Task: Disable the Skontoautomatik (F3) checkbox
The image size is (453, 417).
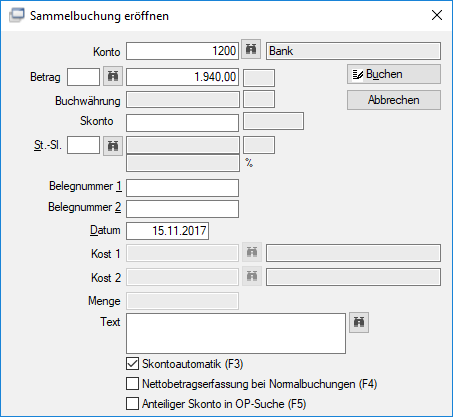Action: (x=132, y=364)
